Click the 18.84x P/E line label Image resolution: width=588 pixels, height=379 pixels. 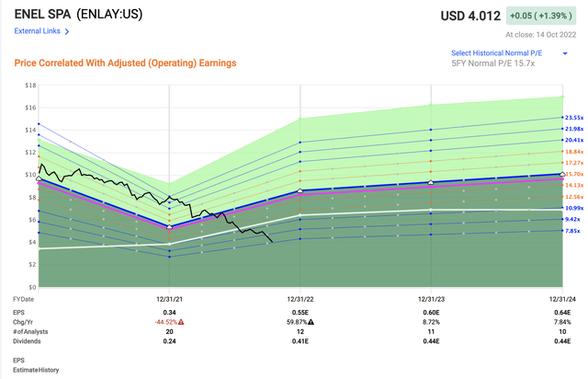click(574, 152)
